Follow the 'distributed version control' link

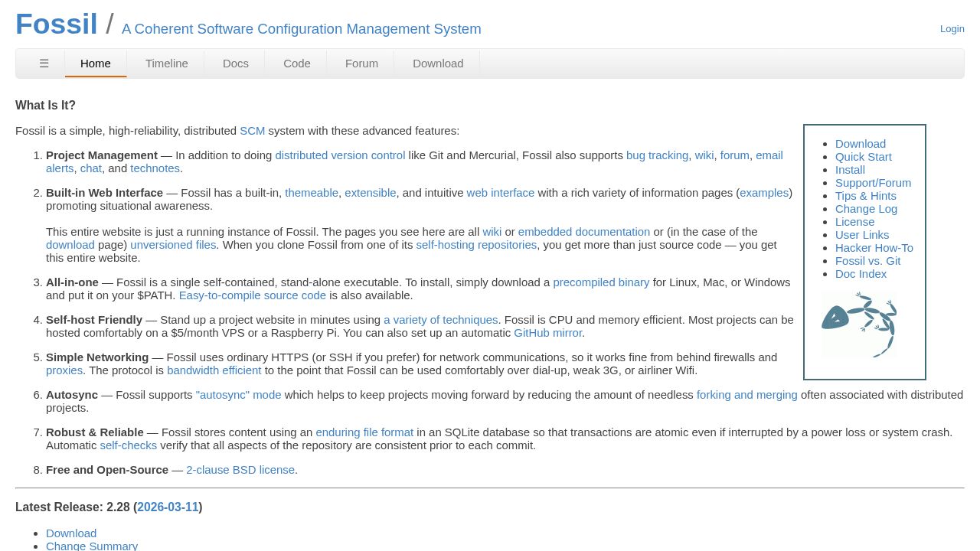340,155
